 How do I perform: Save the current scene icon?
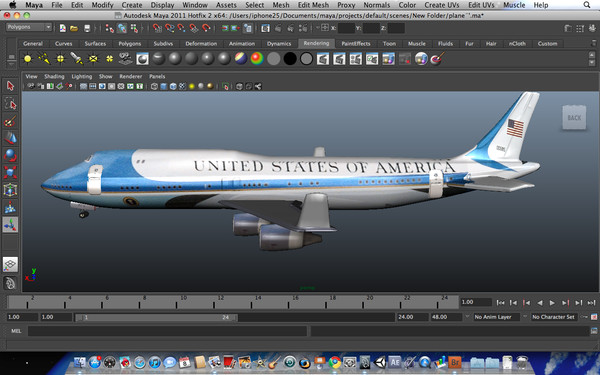(87, 28)
